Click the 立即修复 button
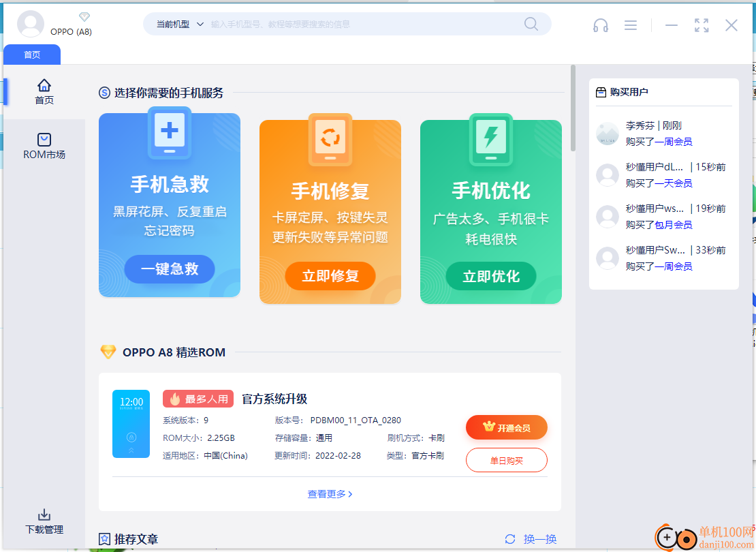The image size is (756, 552). tap(330, 275)
